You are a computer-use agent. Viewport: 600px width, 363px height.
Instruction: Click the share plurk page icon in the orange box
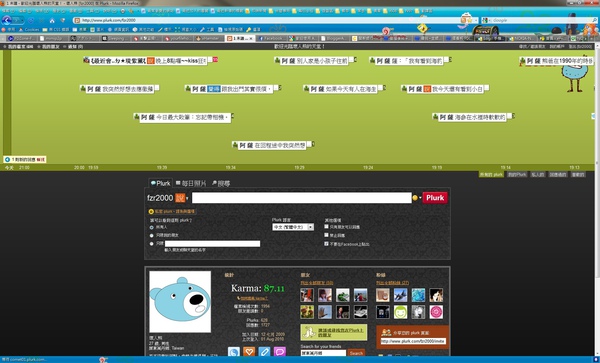[386, 333]
